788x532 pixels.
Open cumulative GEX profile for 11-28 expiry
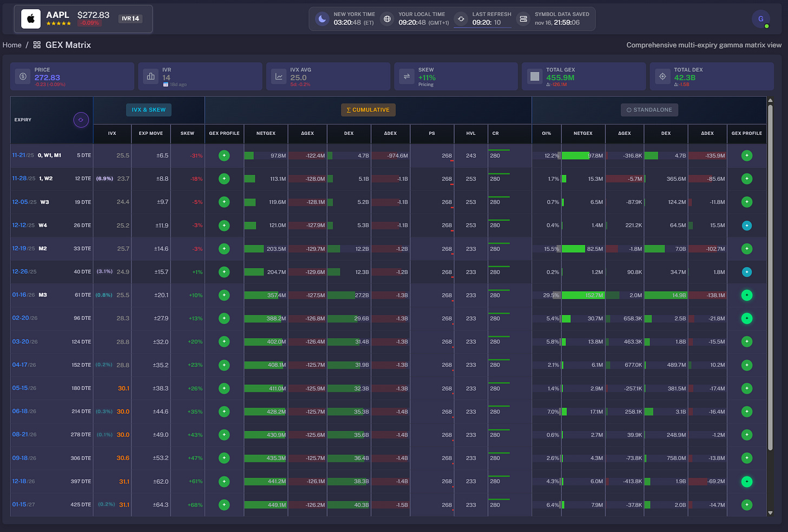224,179
